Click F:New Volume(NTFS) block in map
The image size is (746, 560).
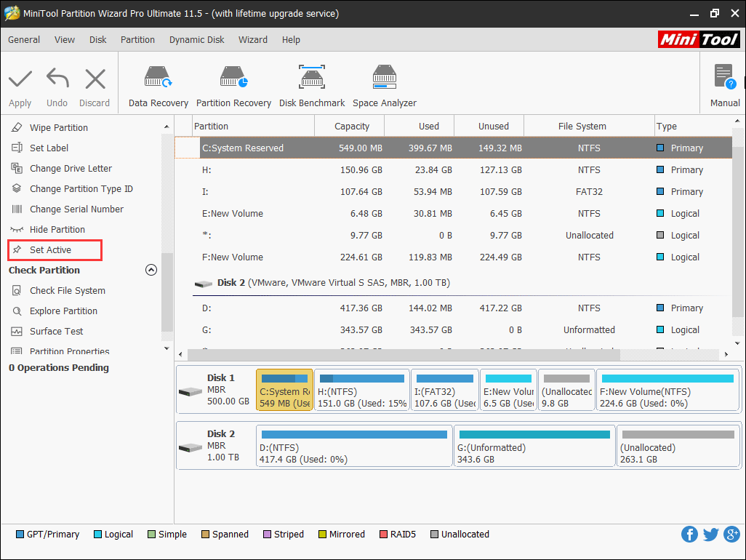(x=668, y=390)
